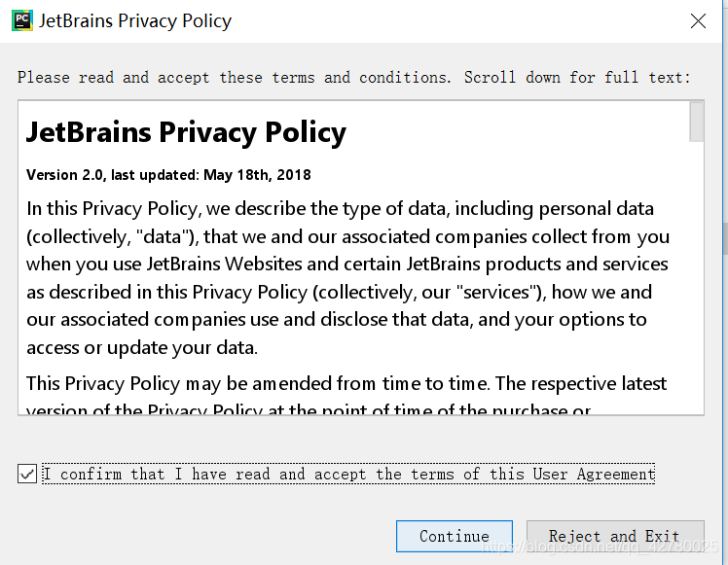Image resolution: width=728 pixels, height=565 pixels.
Task: Close the JetBrains Privacy Policy dialog
Action: [698, 20]
